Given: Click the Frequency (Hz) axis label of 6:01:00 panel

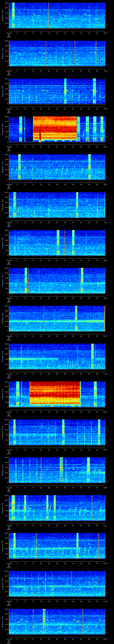Looking at the screenshot, I should pyautogui.click(x=3, y=16).
